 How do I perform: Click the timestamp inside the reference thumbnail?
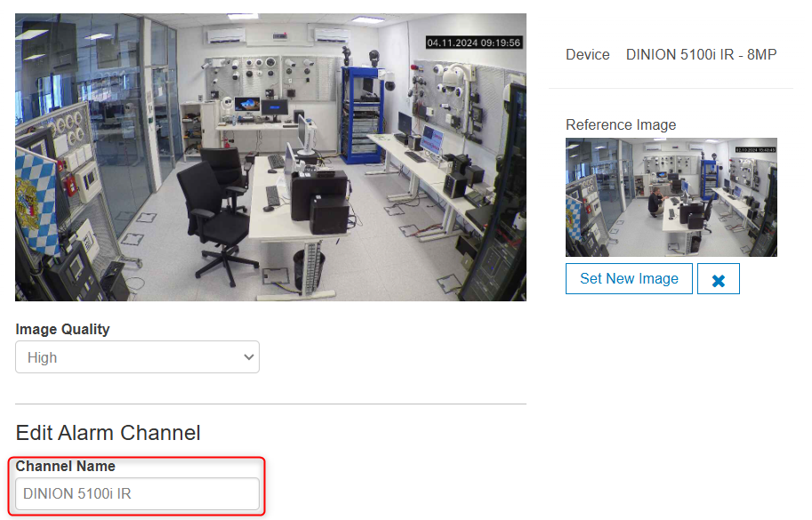[x=755, y=148]
